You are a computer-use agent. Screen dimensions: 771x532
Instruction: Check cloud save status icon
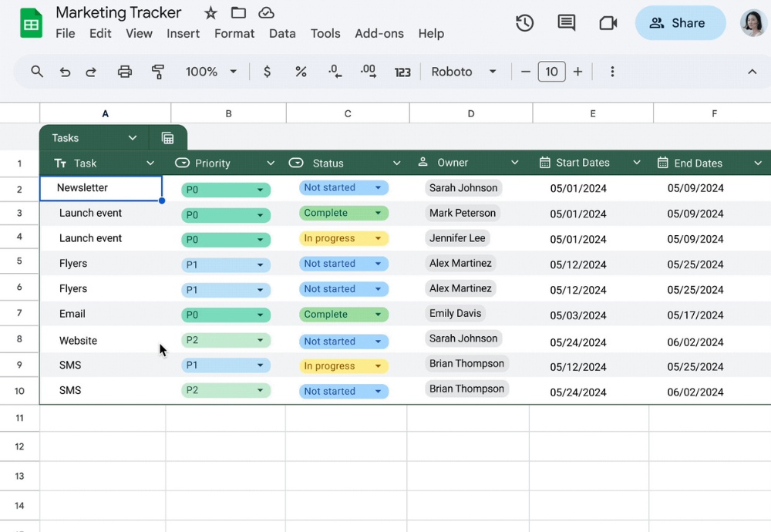click(266, 13)
